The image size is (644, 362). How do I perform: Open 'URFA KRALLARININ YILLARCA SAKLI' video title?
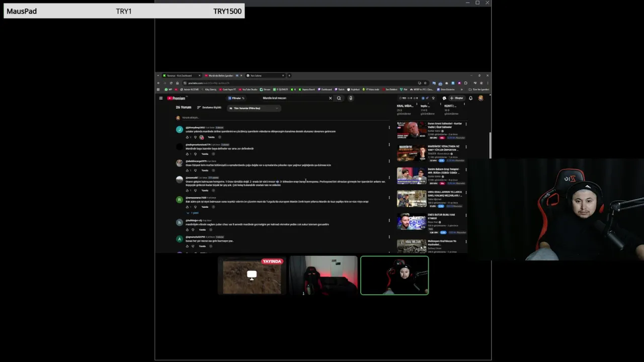[445, 194]
